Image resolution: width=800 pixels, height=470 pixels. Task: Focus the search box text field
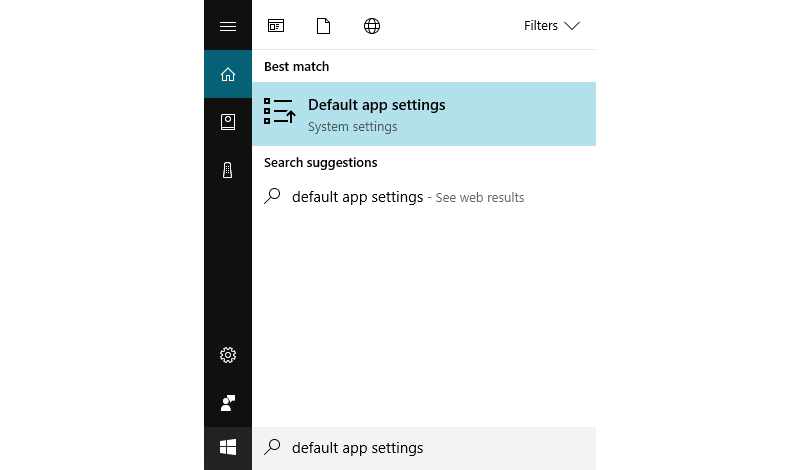coord(424,448)
